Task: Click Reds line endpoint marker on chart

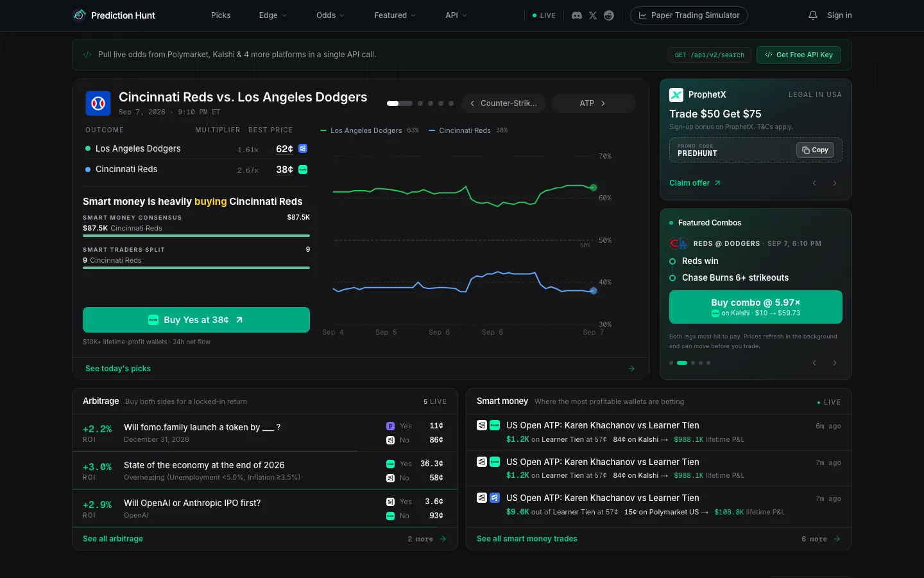Action: pyautogui.click(x=594, y=291)
